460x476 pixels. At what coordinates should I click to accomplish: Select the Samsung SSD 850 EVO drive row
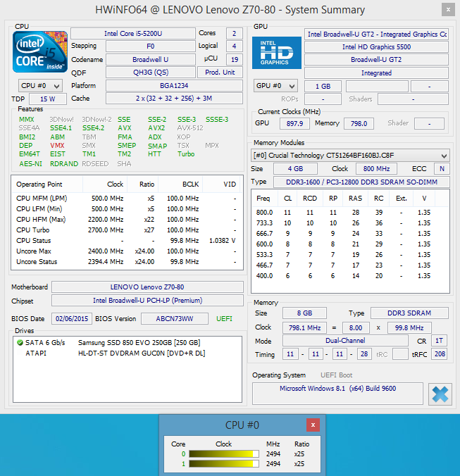(128, 343)
